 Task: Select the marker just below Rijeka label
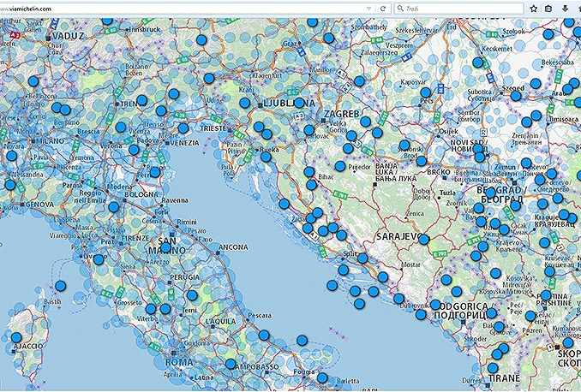coord(266,157)
